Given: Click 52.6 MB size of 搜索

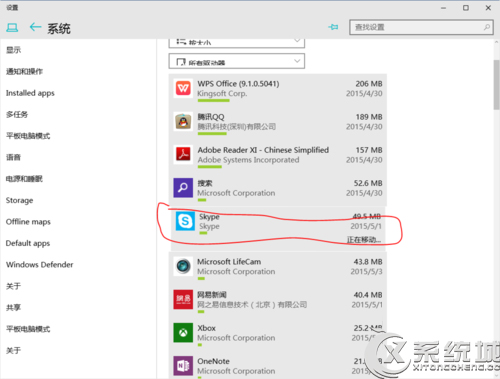Looking at the screenshot, I should 368,183.
